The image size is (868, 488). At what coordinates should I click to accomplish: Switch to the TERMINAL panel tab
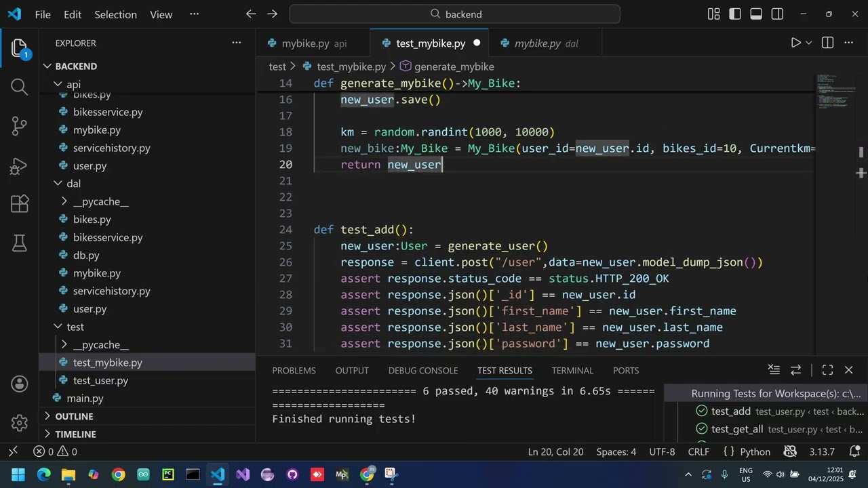(x=572, y=370)
